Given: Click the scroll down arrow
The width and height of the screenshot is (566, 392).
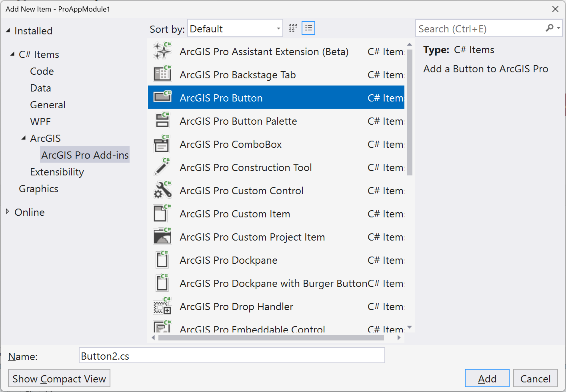Looking at the screenshot, I should [409, 327].
